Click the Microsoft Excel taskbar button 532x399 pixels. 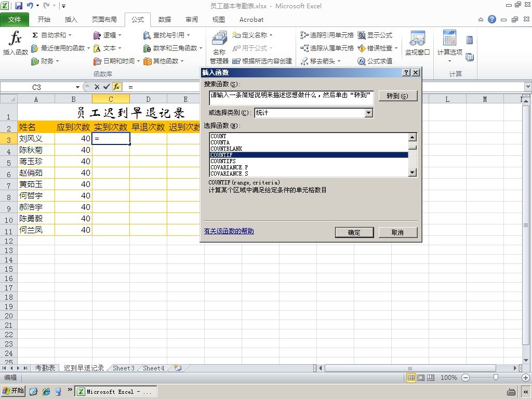116,392
